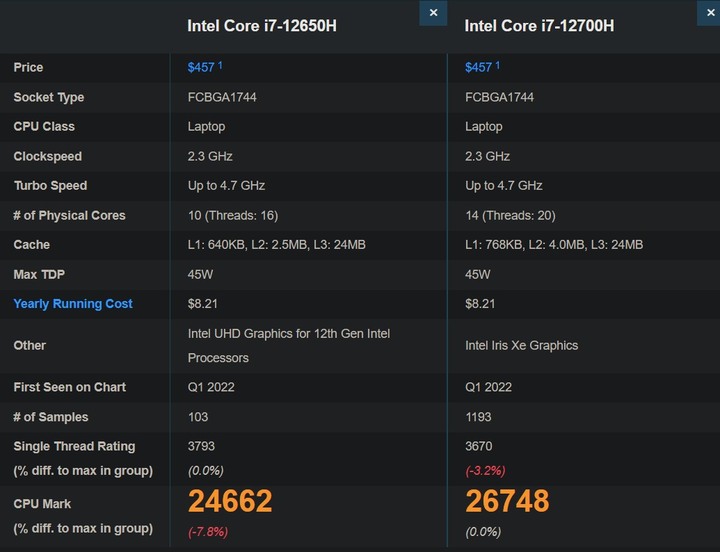The height and width of the screenshot is (552, 720).
Task: Remove Intel Core i7-12700H from comparison
Action: (710, 13)
